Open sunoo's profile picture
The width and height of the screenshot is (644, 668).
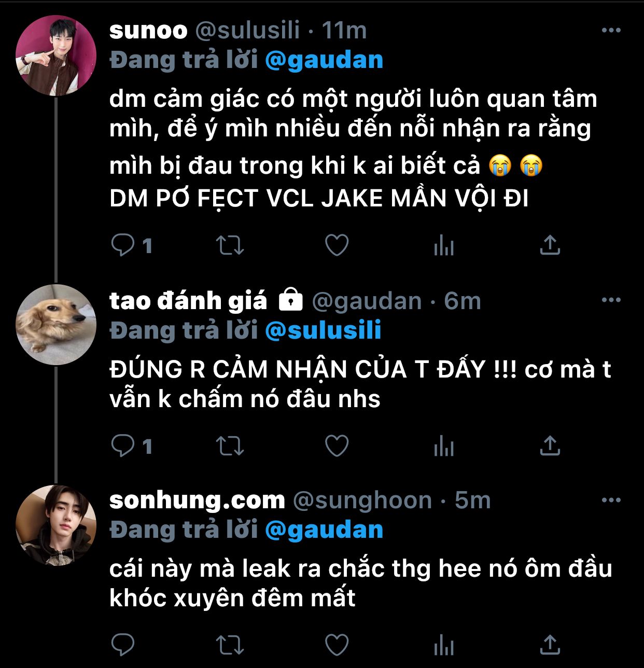pos(56,55)
